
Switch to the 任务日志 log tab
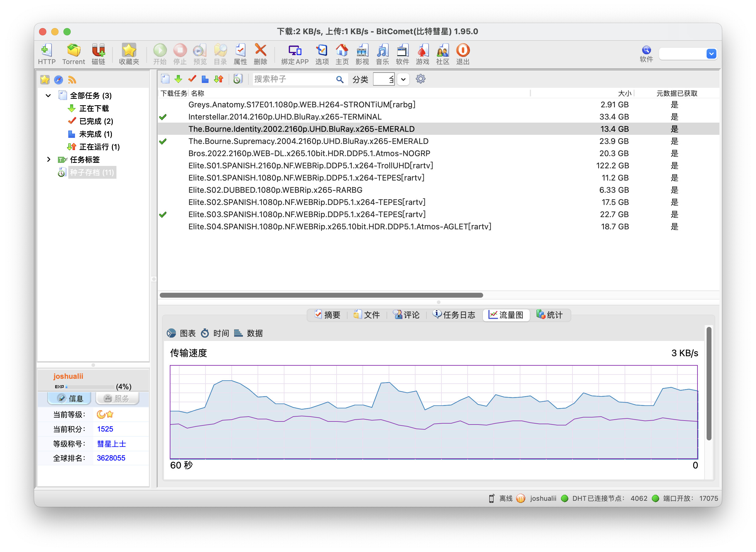tap(454, 315)
